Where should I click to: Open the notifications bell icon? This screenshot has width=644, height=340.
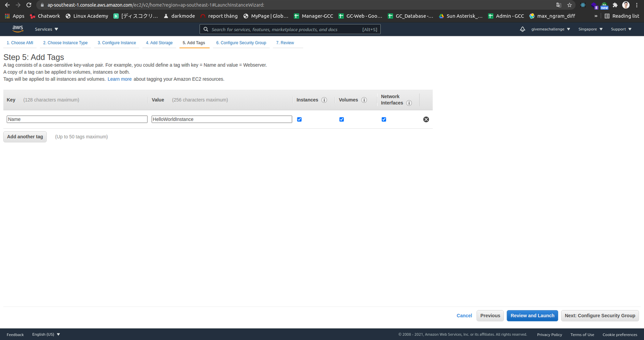[522, 29]
